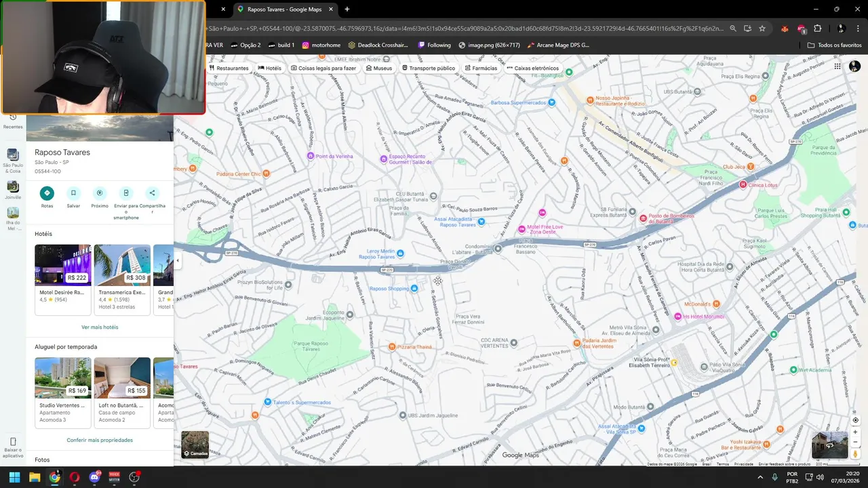The width and height of the screenshot is (868, 488).
Task: Share the place with Compartilhar
Action: click(x=153, y=193)
